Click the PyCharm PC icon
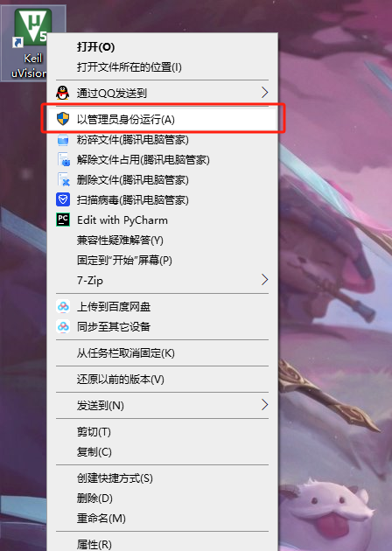 point(63,220)
